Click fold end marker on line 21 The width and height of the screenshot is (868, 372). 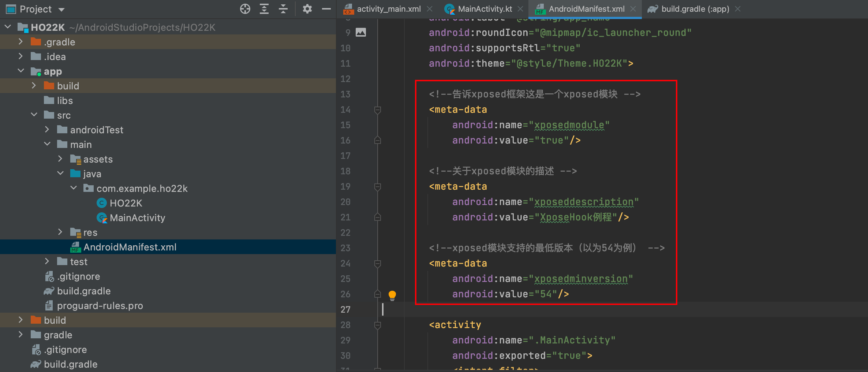tap(378, 217)
